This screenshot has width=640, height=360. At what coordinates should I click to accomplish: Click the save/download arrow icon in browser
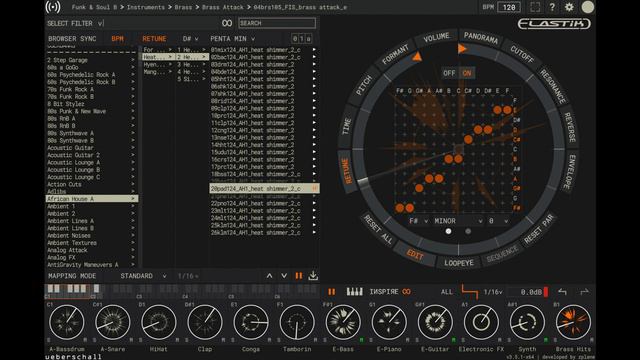pyautogui.click(x=313, y=276)
